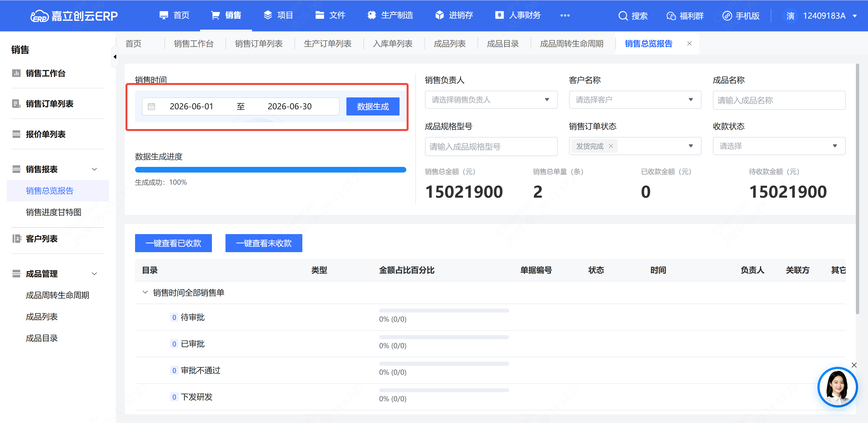Click the 待审批 percentage bar
Viewport: 868px width, 423px height.
tap(444, 311)
